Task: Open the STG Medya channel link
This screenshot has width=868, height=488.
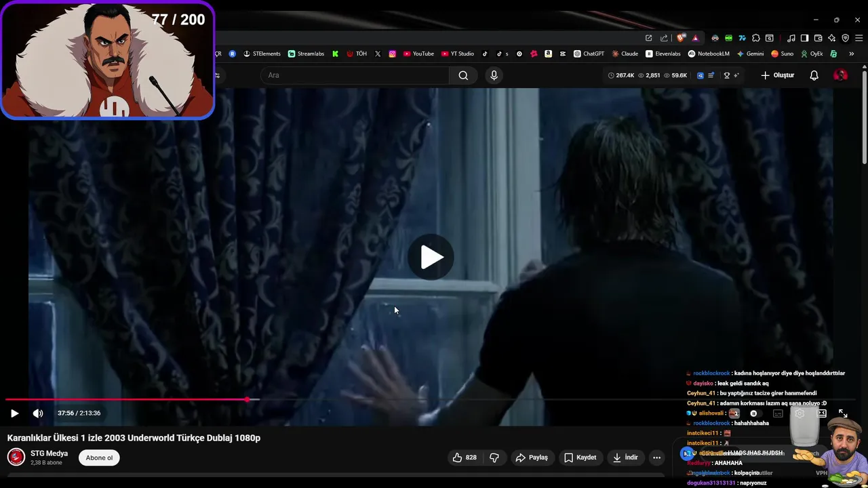Action: tap(49, 453)
